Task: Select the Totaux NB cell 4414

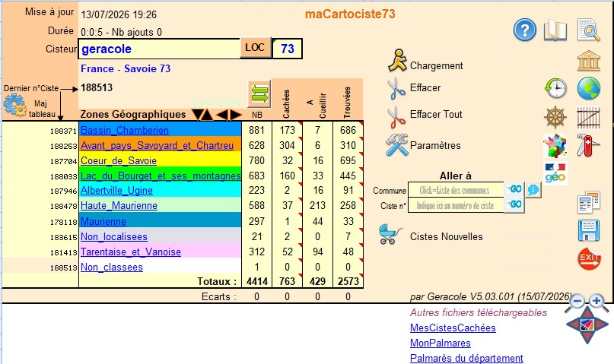Action: click(x=257, y=281)
